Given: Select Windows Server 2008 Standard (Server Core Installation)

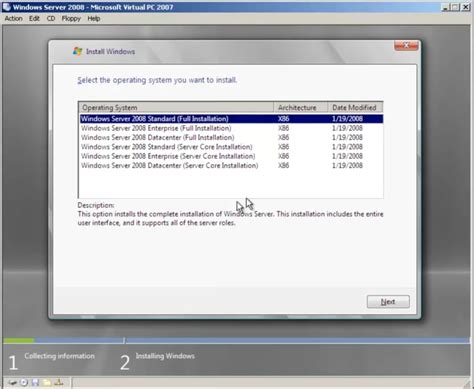Looking at the screenshot, I should [x=231, y=147].
